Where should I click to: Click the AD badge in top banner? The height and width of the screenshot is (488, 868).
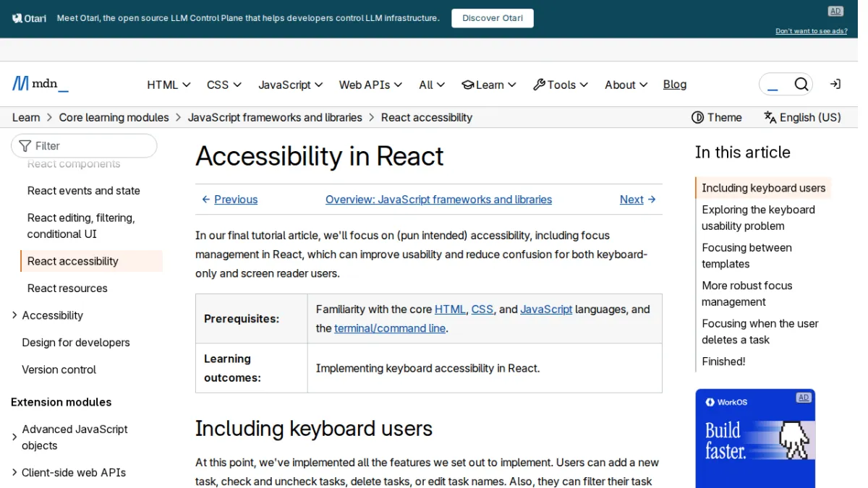point(835,11)
